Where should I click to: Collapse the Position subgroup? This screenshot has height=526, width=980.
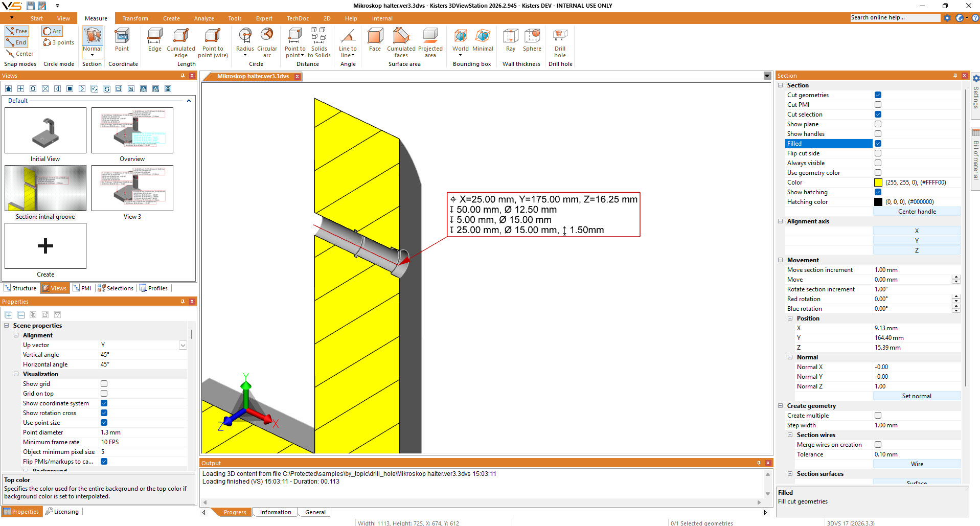790,318
